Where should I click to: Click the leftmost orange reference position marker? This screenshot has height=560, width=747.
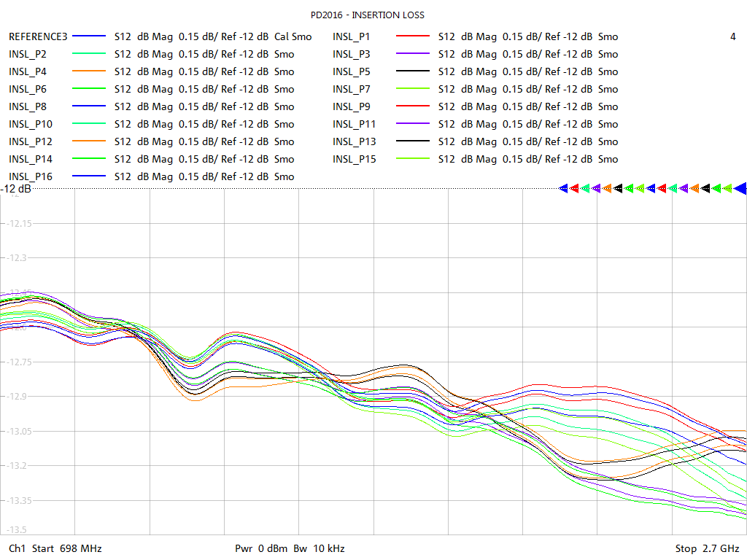click(607, 188)
